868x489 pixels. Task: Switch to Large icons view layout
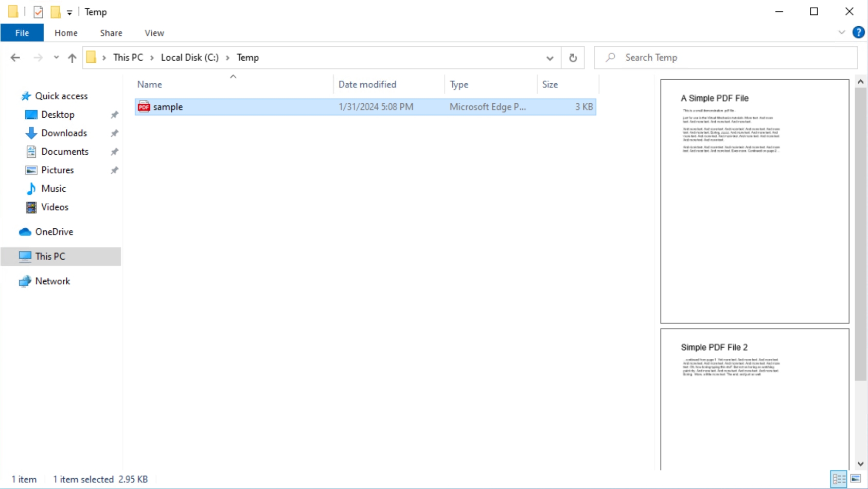pyautogui.click(x=856, y=479)
